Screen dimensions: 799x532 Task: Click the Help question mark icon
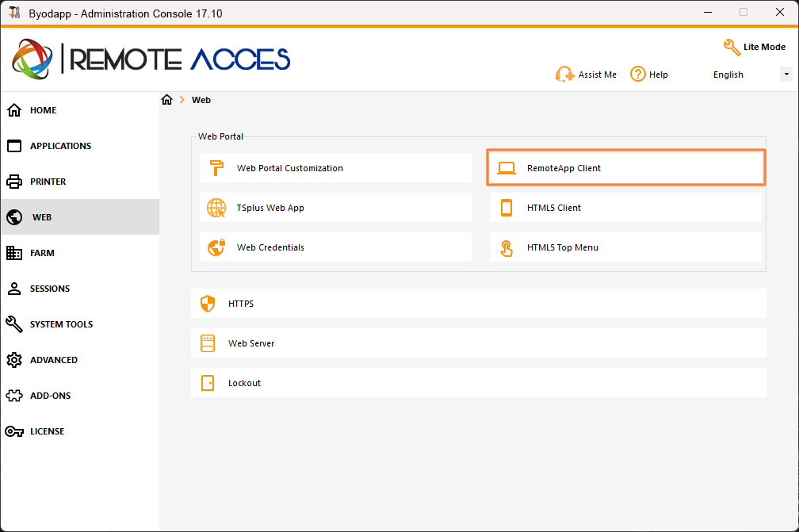coord(637,75)
